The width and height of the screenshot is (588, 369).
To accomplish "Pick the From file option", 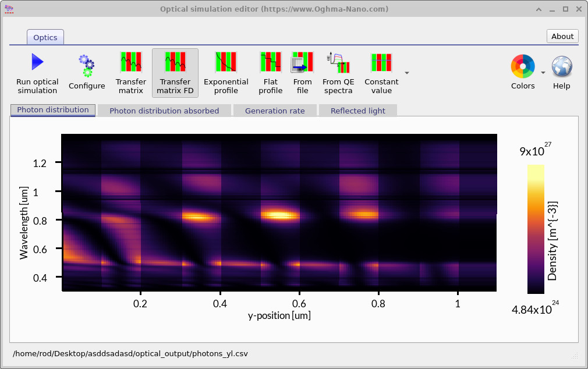I will [x=302, y=73].
